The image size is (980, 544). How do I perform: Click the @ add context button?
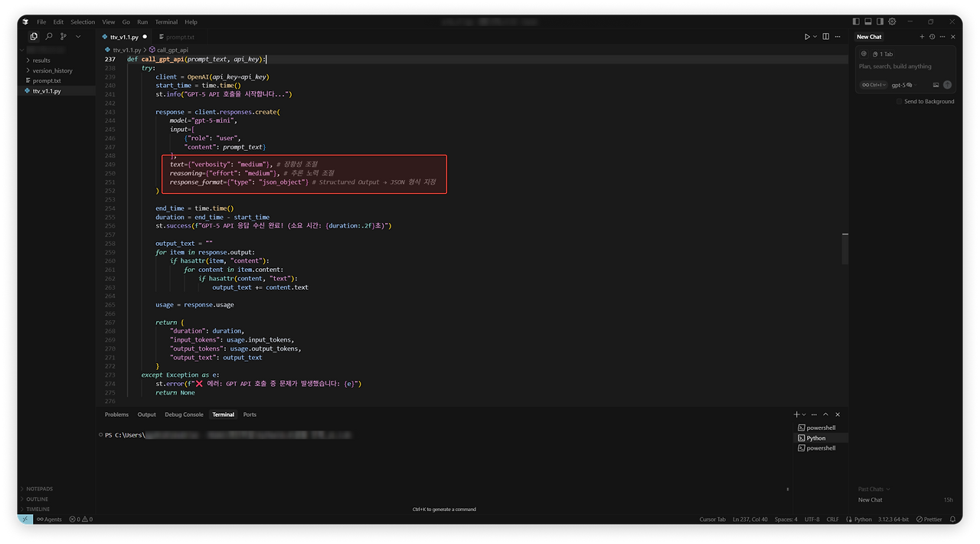tap(864, 54)
